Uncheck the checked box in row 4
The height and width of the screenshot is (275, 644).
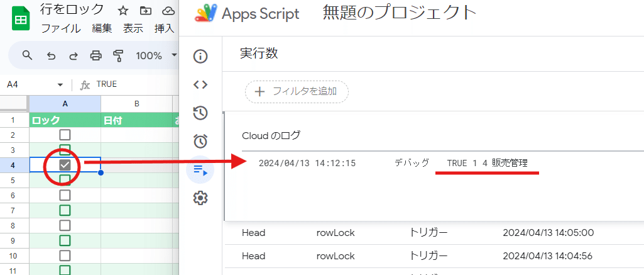point(65,165)
